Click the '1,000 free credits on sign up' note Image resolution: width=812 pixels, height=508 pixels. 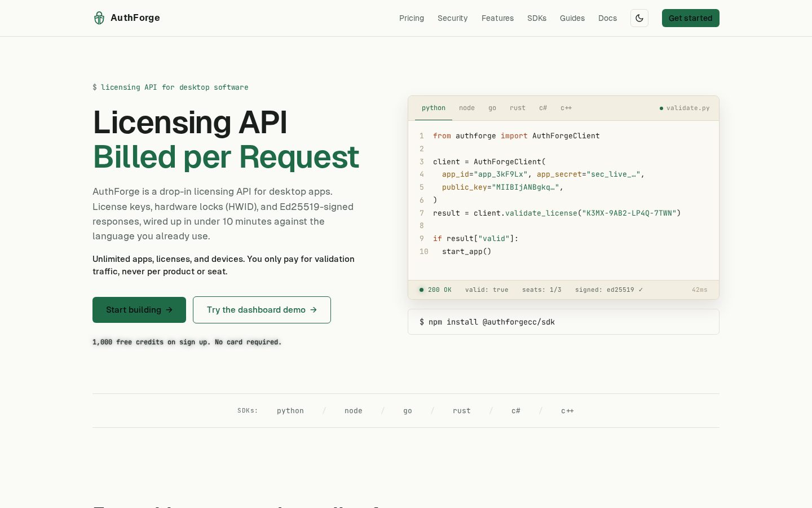click(187, 342)
